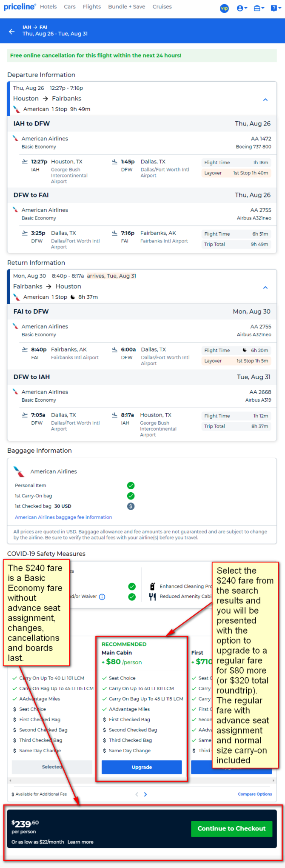Click the green check beside 1st Carry-On bag
285x868 pixels.
tap(131, 496)
